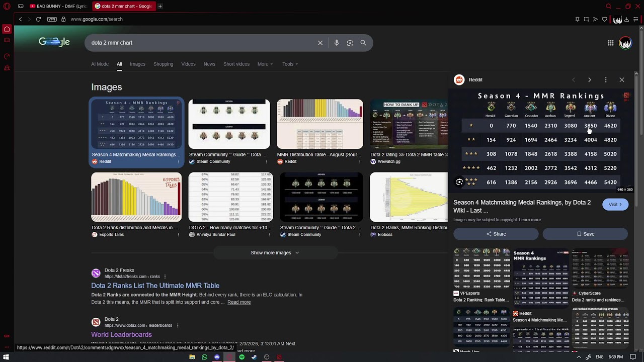644x362 pixels.
Task: Follow the Read more link
Action: [x=239, y=302]
